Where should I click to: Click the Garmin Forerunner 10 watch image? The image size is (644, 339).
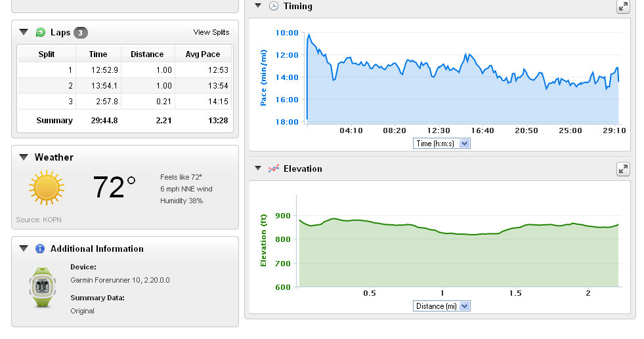pyautogui.click(x=40, y=287)
